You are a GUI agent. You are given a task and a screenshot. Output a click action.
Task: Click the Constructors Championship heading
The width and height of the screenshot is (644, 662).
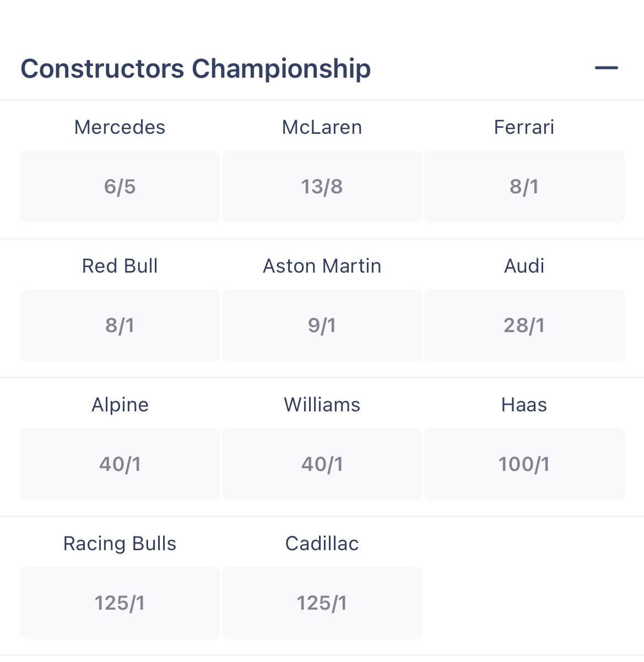(x=196, y=69)
